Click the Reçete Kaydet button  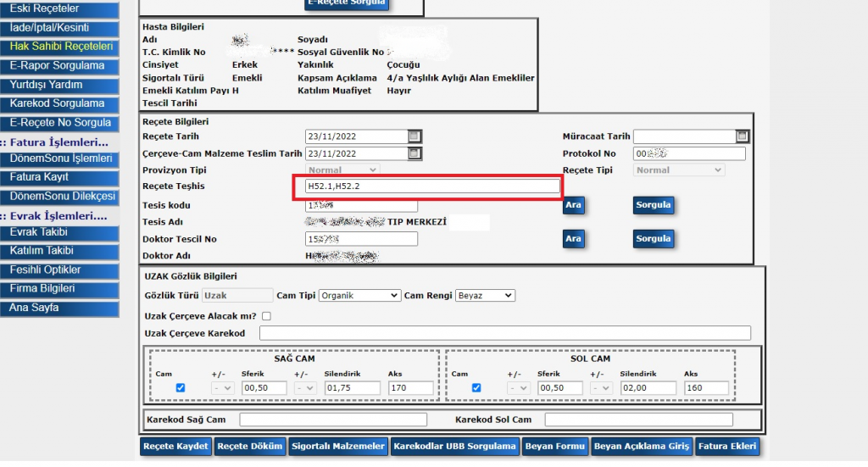coord(175,447)
